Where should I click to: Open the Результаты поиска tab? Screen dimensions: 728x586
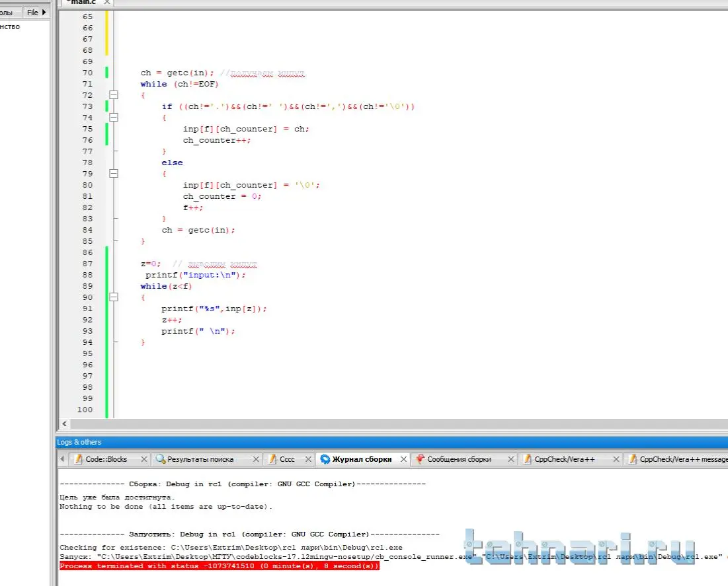pyautogui.click(x=200, y=459)
